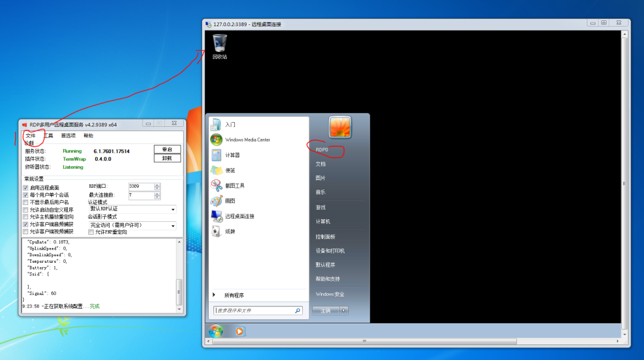644x360 pixels.
Task: Click the "Running" service status text
Action: point(72,151)
